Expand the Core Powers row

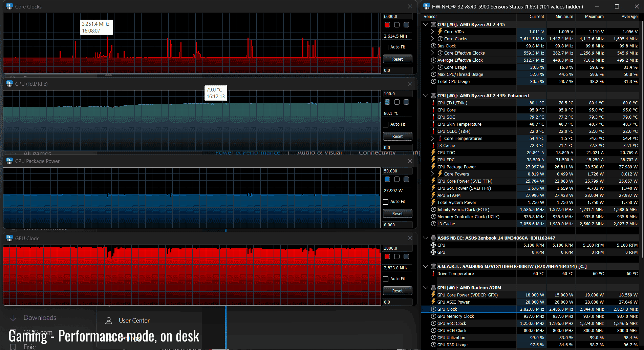432,174
